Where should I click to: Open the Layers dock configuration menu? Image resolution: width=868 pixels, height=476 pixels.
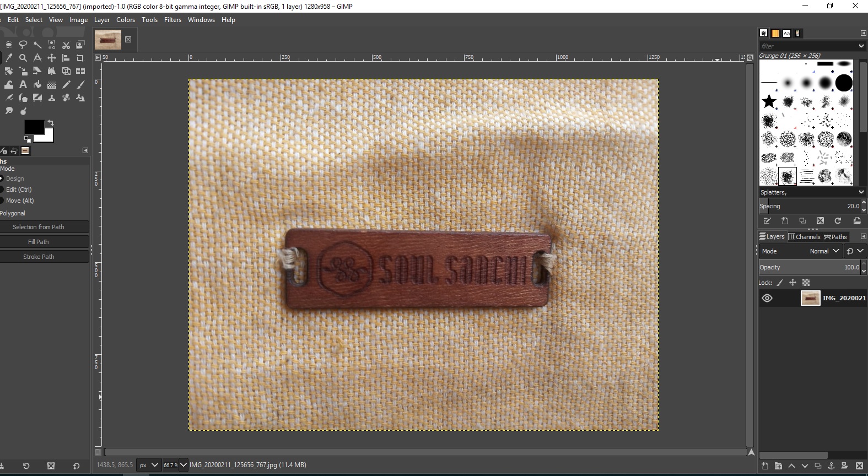pos(863,236)
